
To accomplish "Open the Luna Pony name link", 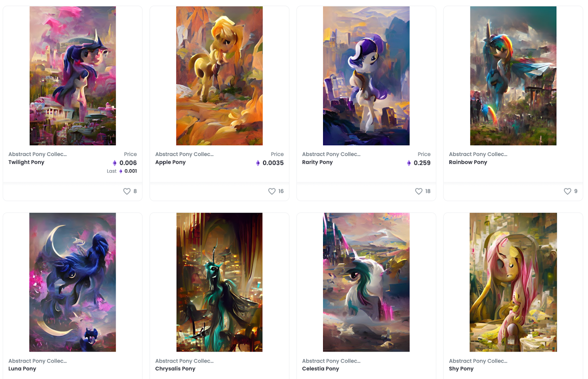I will [x=22, y=369].
